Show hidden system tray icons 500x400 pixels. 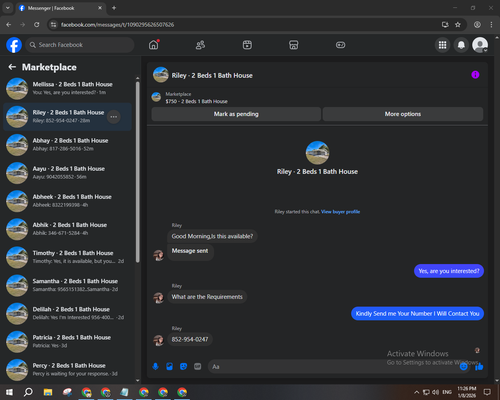click(x=416, y=392)
